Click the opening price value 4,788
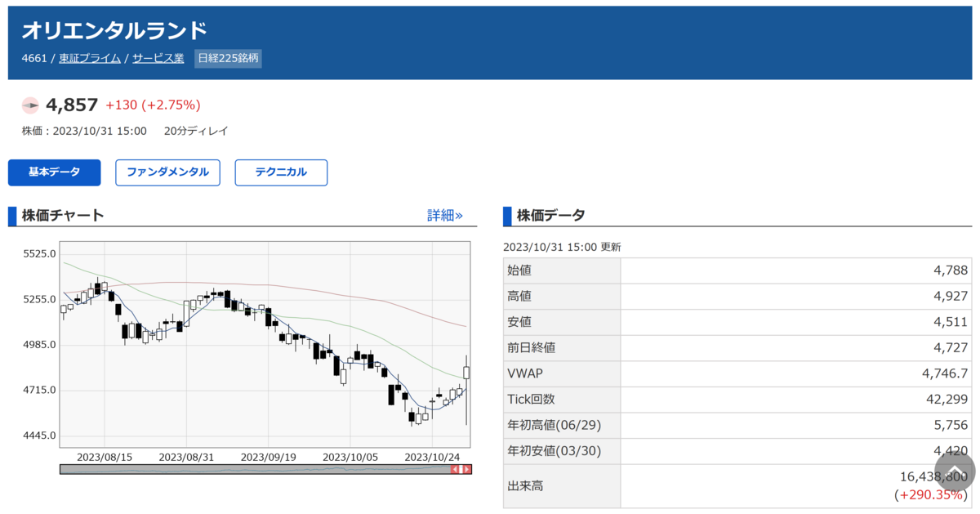The width and height of the screenshot is (980, 514). pos(951,270)
